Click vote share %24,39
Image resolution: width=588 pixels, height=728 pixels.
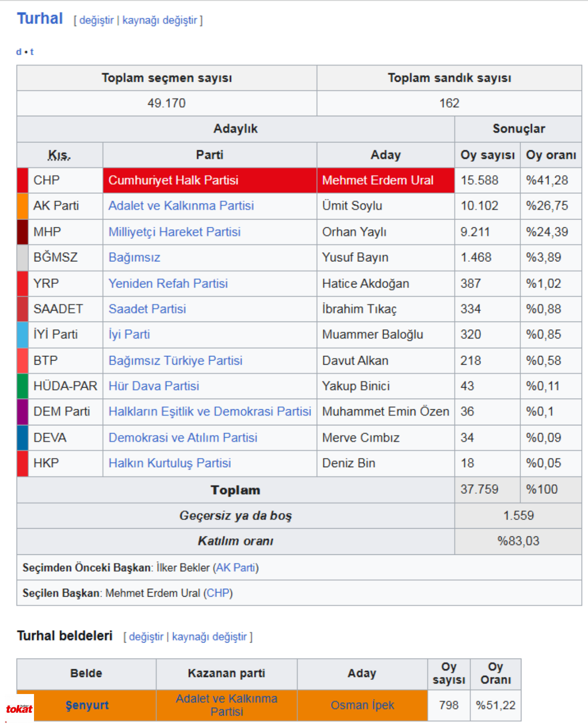(547, 231)
